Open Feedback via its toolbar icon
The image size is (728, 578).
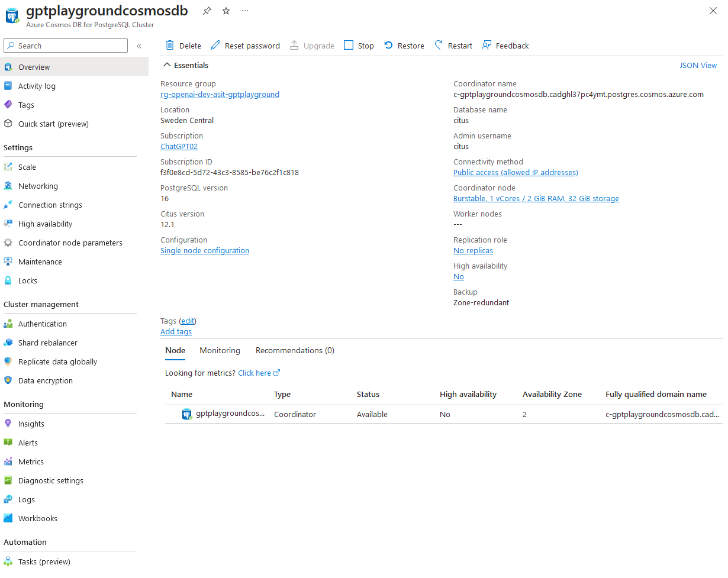[487, 45]
